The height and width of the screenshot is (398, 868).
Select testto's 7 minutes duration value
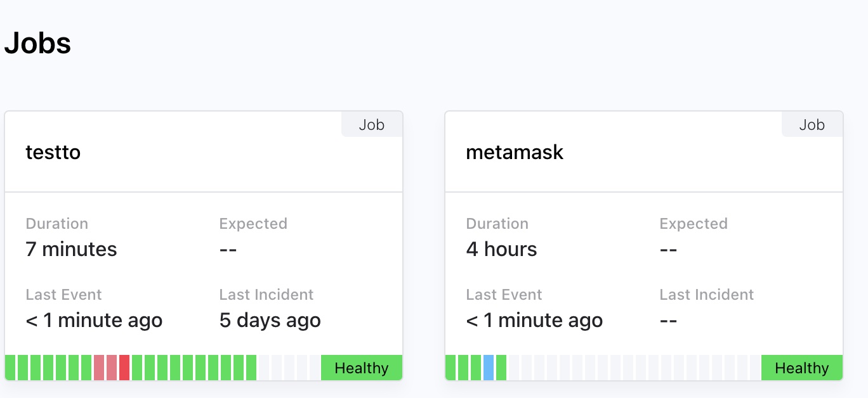click(71, 249)
